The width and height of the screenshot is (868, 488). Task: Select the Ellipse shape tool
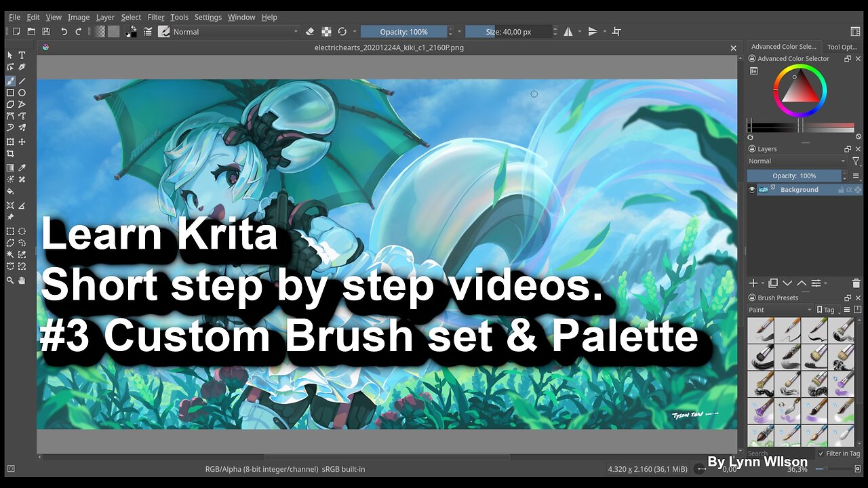coord(22,93)
